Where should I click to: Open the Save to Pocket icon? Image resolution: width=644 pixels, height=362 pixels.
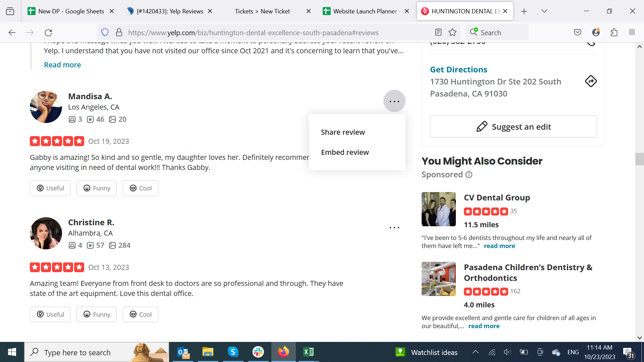click(577, 33)
